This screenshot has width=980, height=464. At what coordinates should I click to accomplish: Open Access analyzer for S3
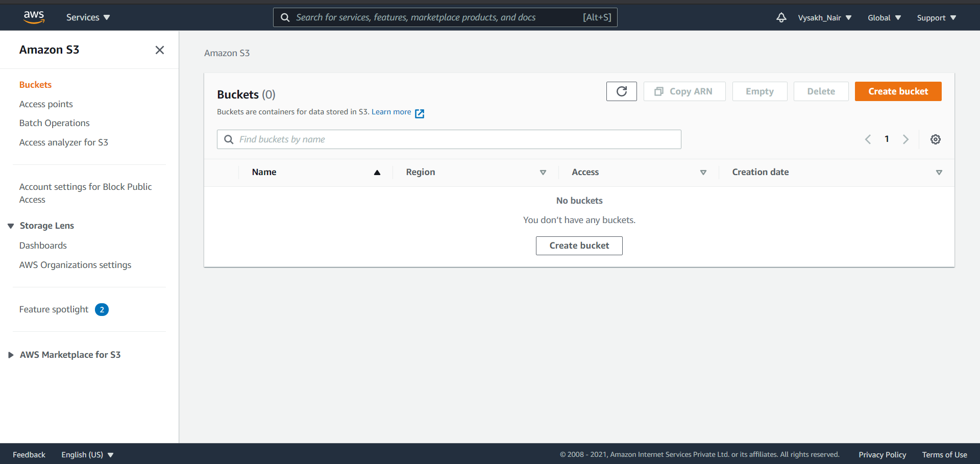pyautogui.click(x=64, y=142)
